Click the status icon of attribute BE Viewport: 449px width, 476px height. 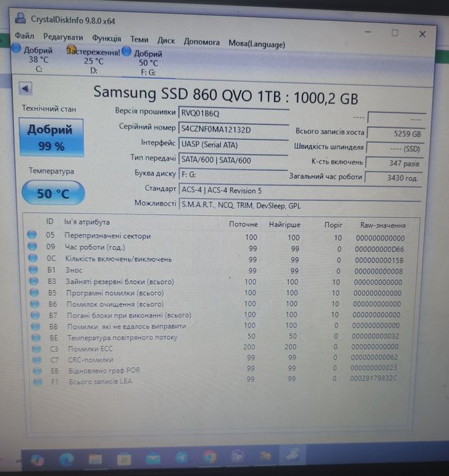tap(36, 337)
